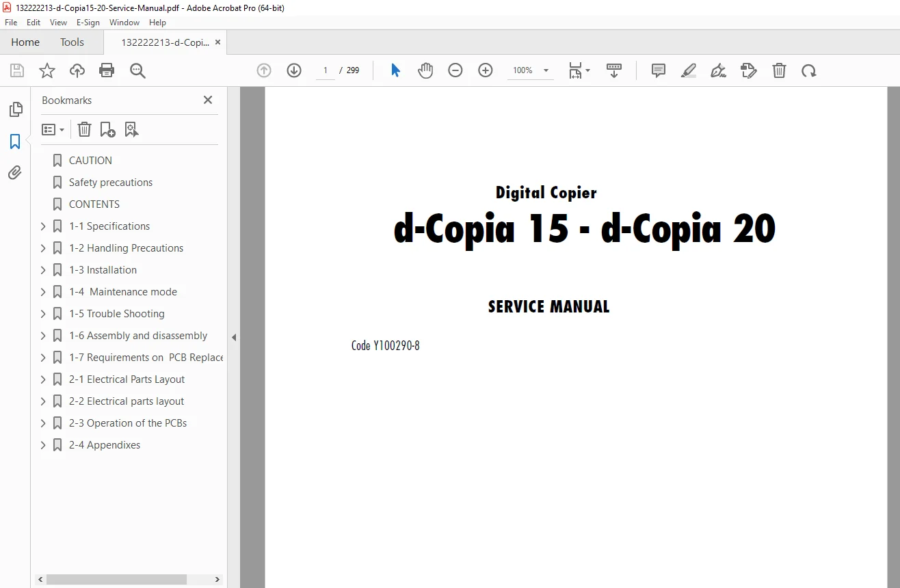Expand the 1-3 Installation bookmark

(x=43, y=270)
